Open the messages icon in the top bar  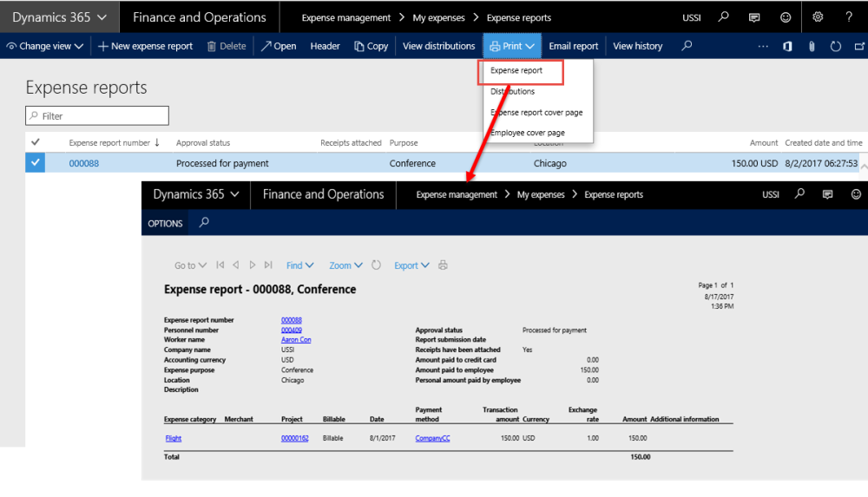[754, 17]
